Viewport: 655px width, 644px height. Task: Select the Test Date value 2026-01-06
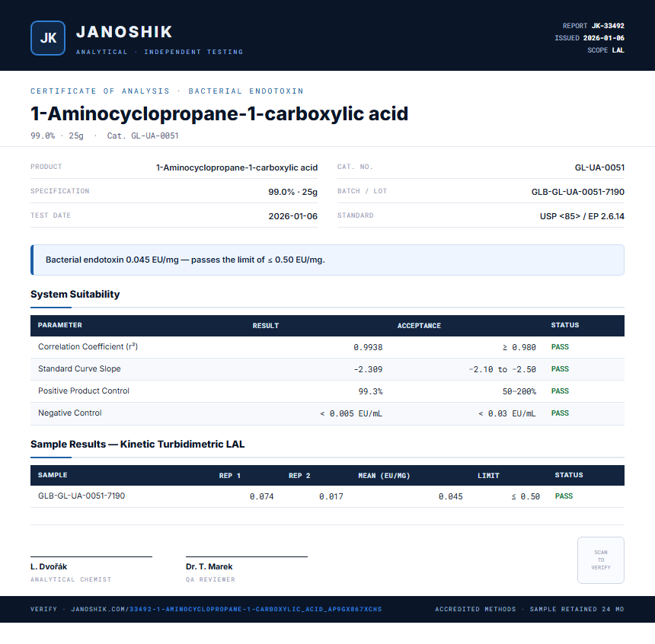(x=292, y=216)
